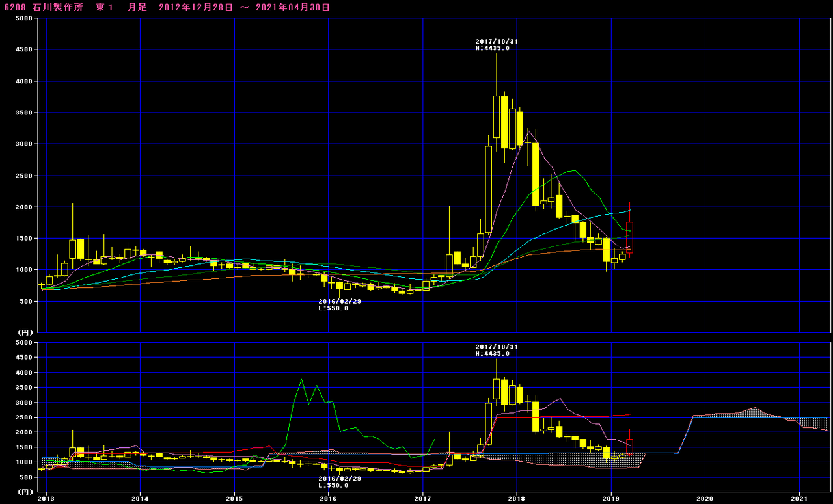The width and height of the screenshot is (833, 504).
Task: Click the 2019 year label on the time axis
Action: [611, 499]
